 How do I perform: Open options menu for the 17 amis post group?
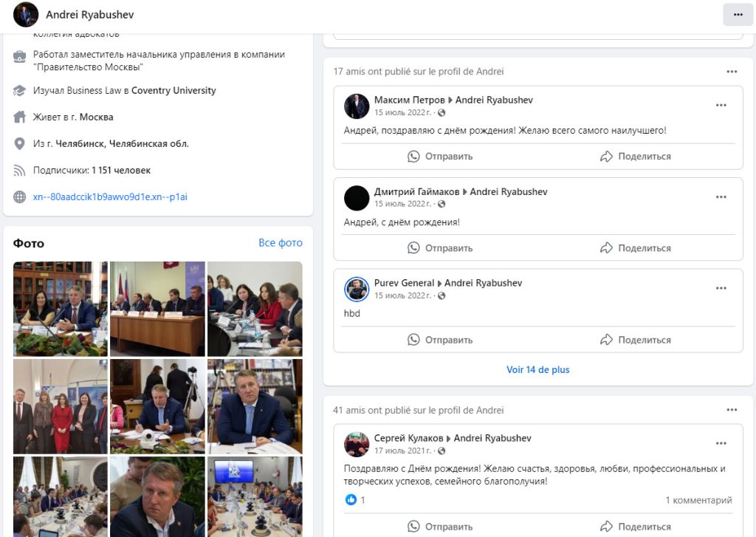pos(732,72)
